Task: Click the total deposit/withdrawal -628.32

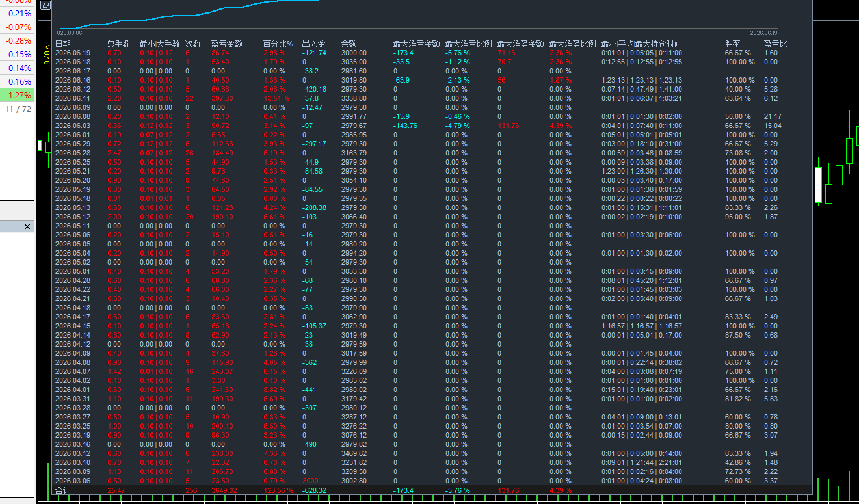Action: click(x=315, y=490)
